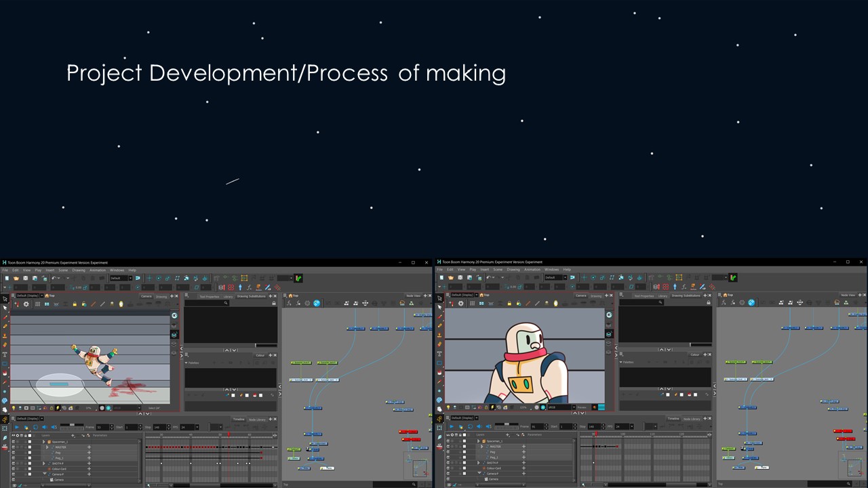The image size is (868, 488).
Task: Select the Brush tool in right window
Action: tap(439, 317)
